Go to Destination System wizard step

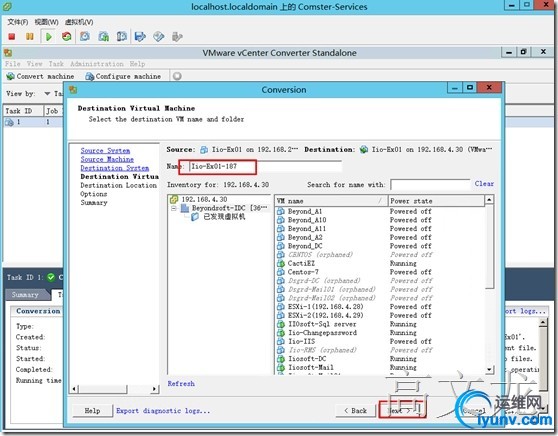tap(115, 168)
